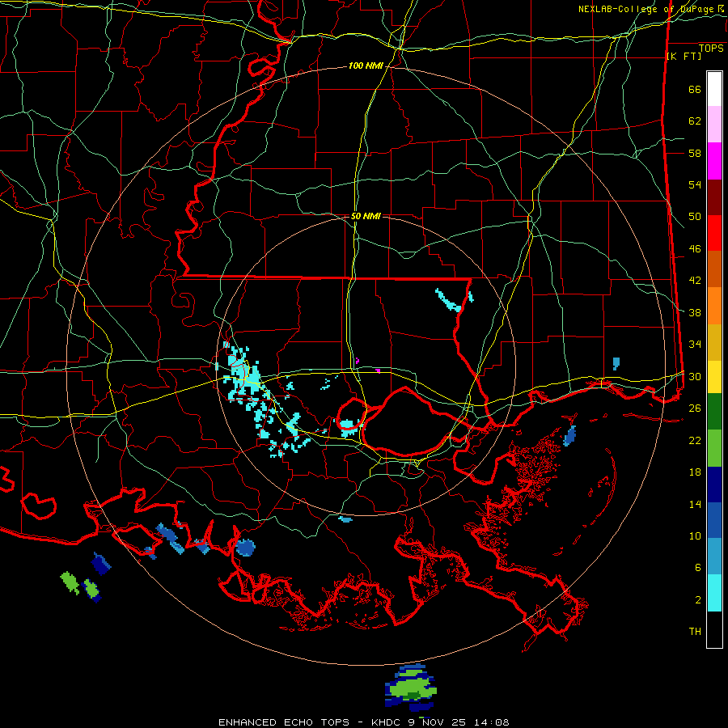Click legend value "10"
This screenshot has height=728, width=728.
click(x=695, y=535)
